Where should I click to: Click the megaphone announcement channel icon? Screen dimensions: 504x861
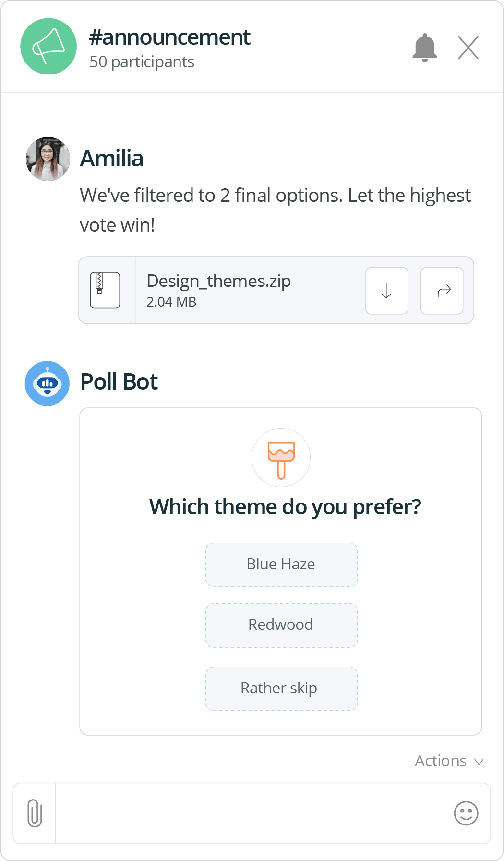[x=48, y=47]
